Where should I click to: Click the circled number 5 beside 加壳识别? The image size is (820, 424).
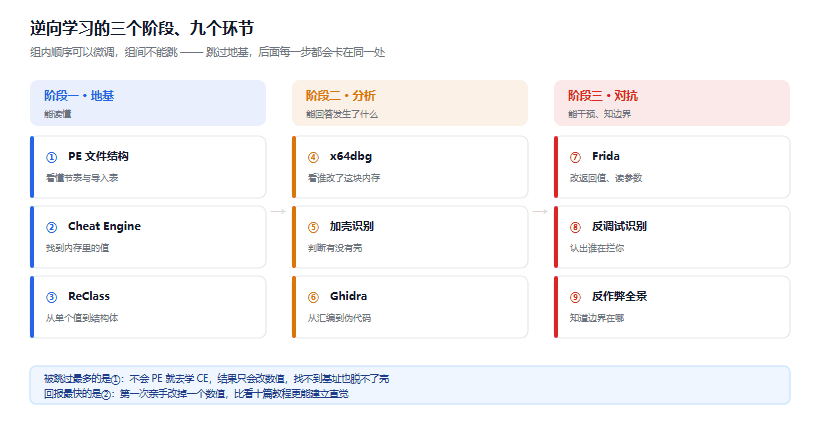(x=313, y=227)
